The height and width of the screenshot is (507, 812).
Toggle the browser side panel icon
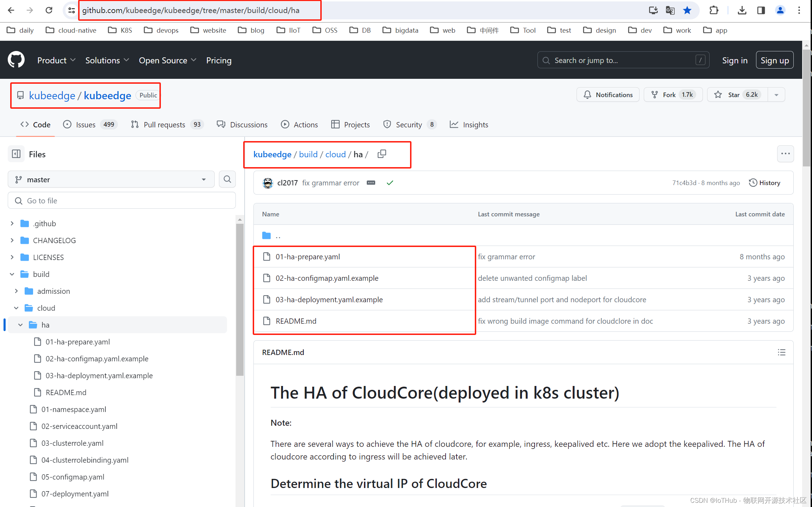761,10
